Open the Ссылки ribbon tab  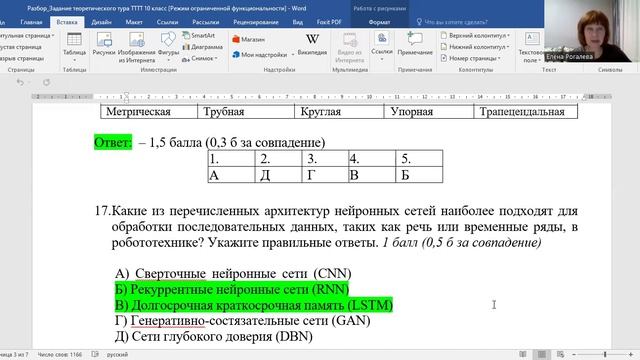click(x=167, y=22)
